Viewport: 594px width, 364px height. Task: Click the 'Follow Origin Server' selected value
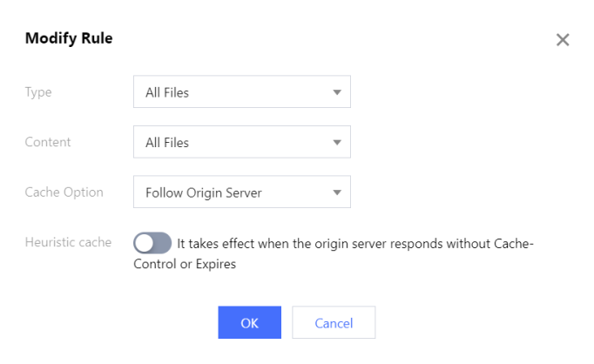(x=203, y=192)
